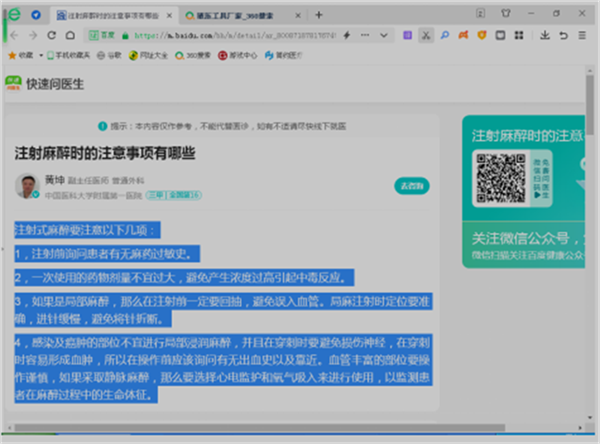
Task: Click the teal tip info icon
Action: tap(102, 126)
